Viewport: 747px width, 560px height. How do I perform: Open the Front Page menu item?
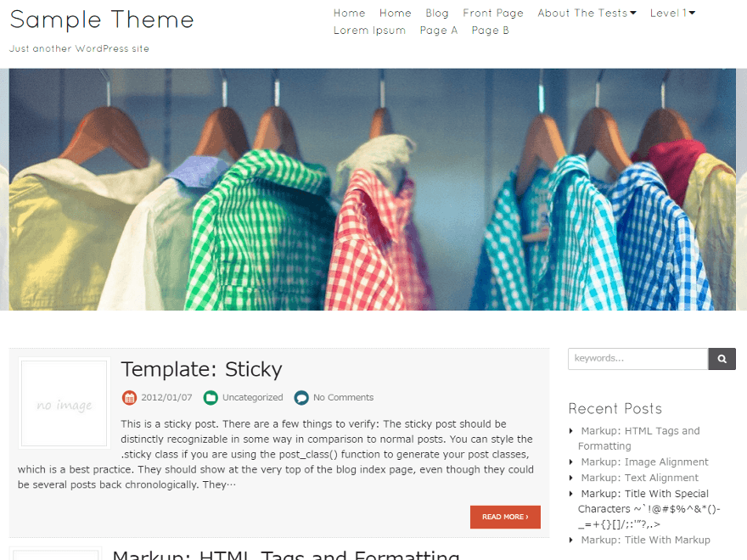[493, 13]
